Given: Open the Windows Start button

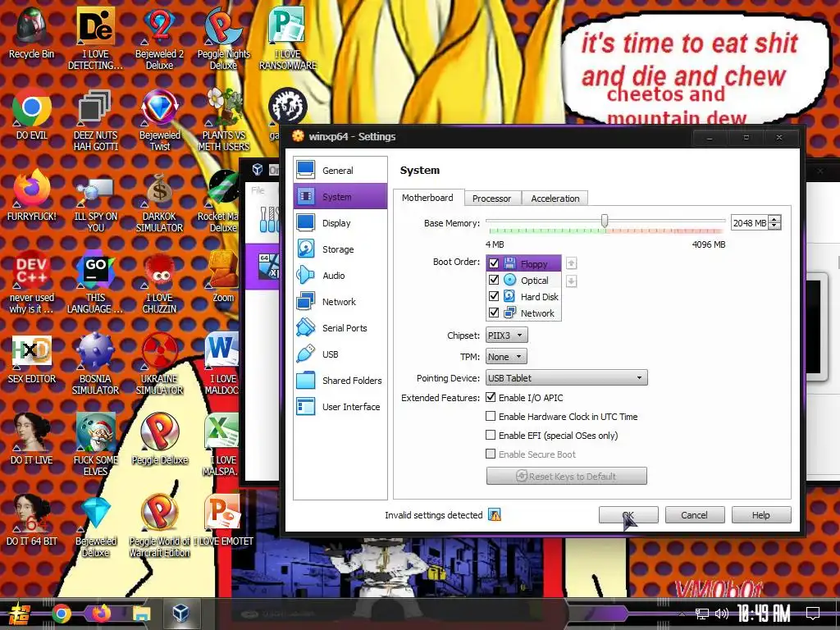Looking at the screenshot, I should [x=20, y=614].
